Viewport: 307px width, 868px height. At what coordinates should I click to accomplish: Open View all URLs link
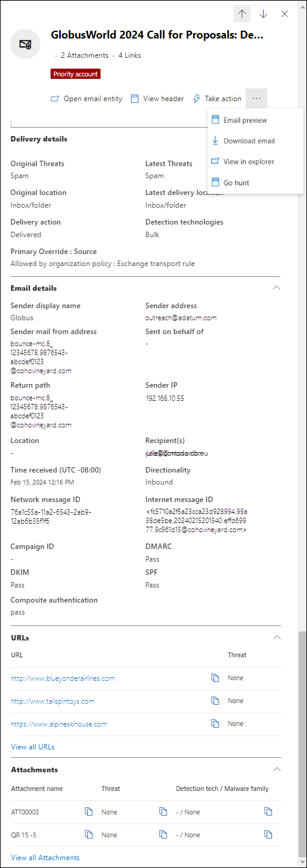pyautogui.click(x=33, y=747)
